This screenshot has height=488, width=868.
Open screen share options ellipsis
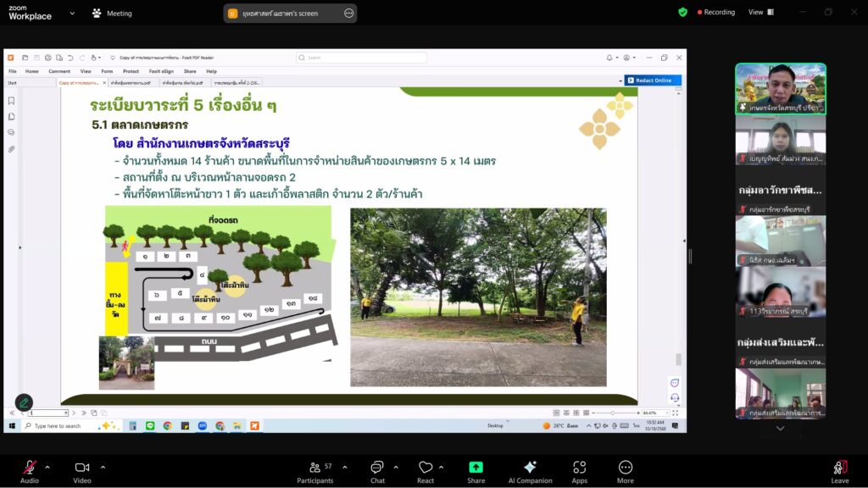point(348,14)
